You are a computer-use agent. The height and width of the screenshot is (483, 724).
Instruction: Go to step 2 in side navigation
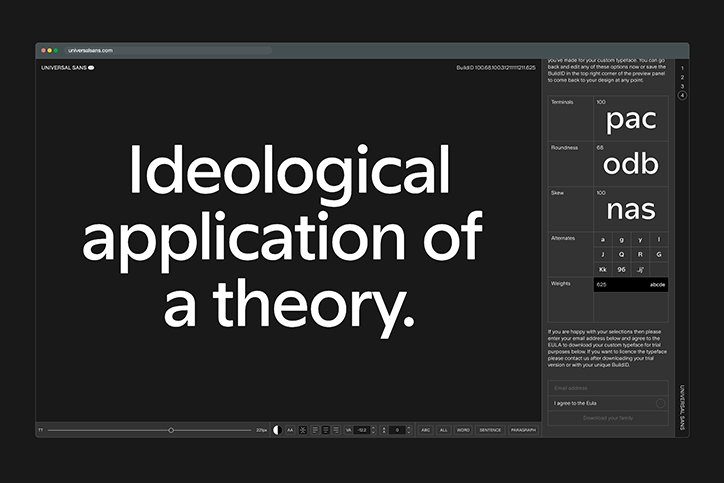pyautogui.click(x=682, y=78)
